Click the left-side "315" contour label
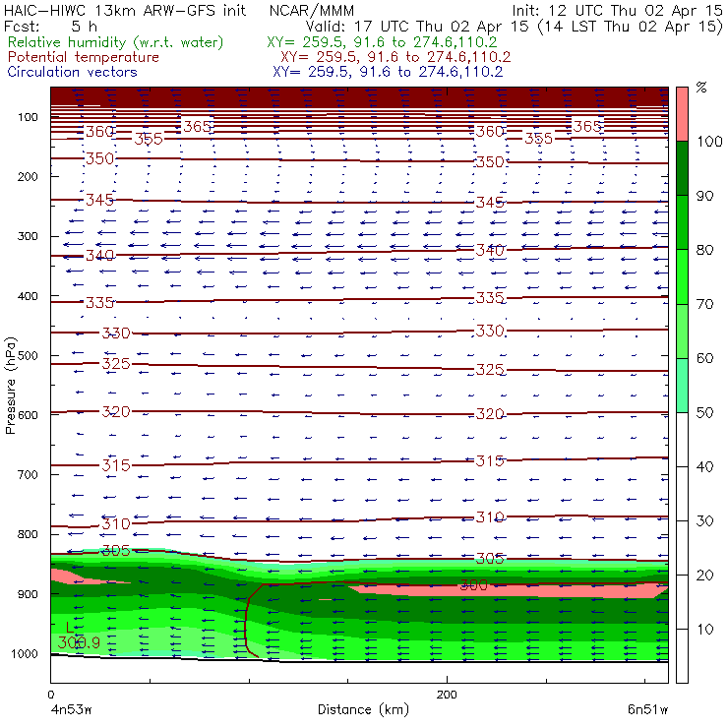Image resolution: width=728 pixels, height=728 pixels. click(x=116, y=465)
